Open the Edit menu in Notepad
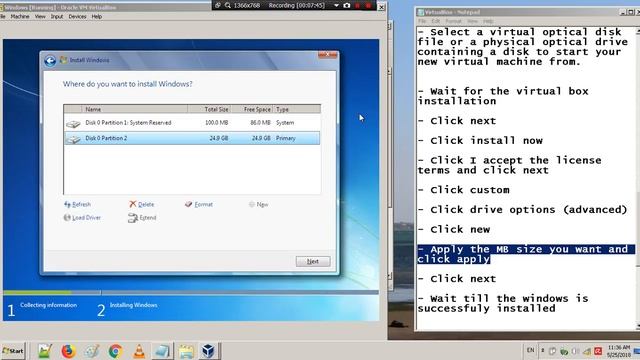The height and width of the screenshot is (360, 640). (436, 21)
